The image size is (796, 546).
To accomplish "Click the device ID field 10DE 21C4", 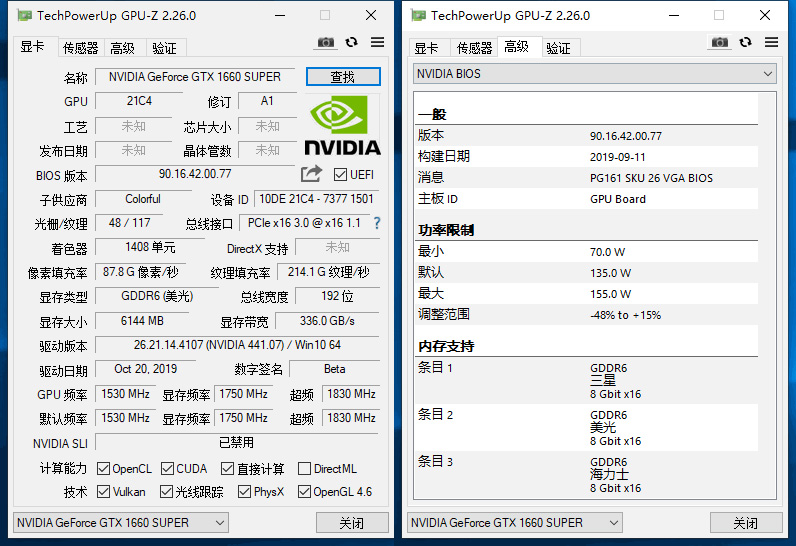I will pyautogui.click(x=316, y=198).
